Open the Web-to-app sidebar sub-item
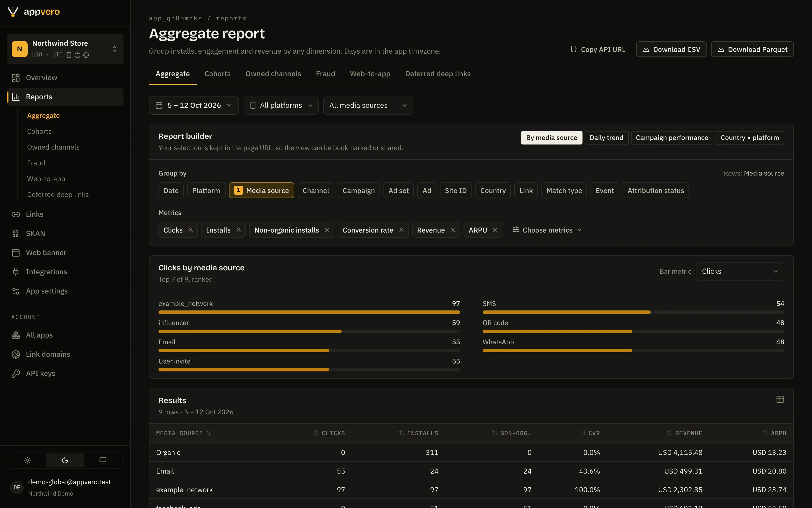The height and width of the screenshot is (508, 812). [46, 179]
